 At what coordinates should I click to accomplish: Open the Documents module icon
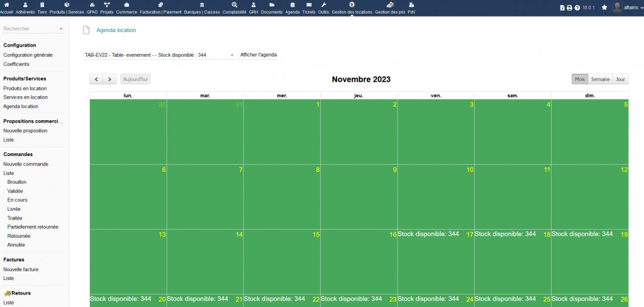point(272,5)
